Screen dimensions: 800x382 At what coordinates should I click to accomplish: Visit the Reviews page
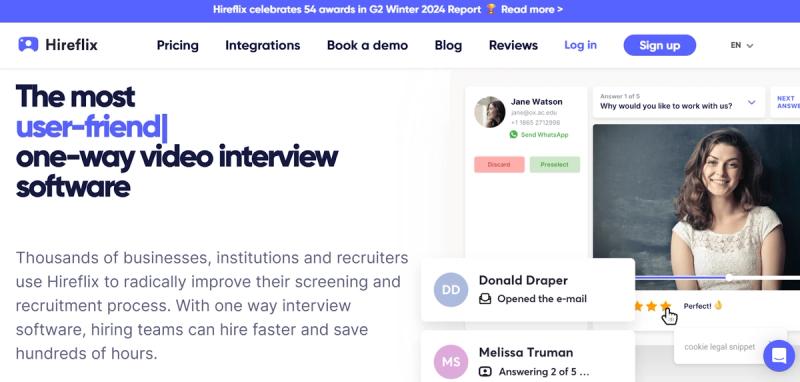tap(513, 45)
